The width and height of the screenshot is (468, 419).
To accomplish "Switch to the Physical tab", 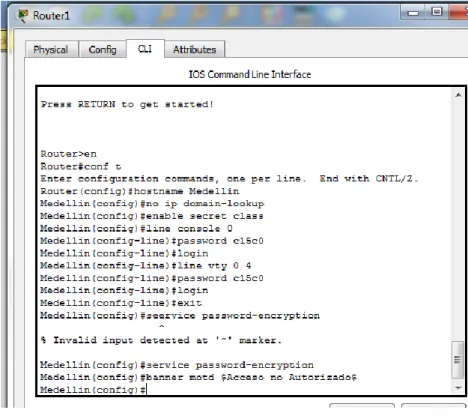I will [51, 50].
